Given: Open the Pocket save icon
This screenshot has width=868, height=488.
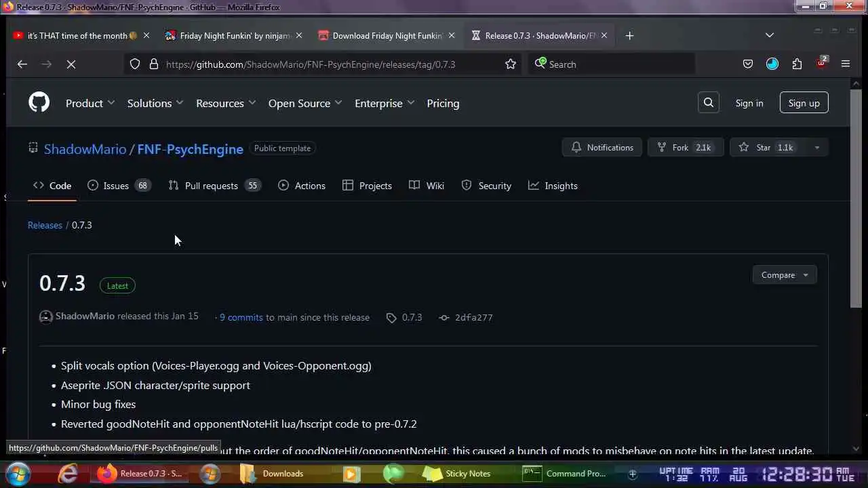Looking at the screenshot, I should [x=747, y=64].
